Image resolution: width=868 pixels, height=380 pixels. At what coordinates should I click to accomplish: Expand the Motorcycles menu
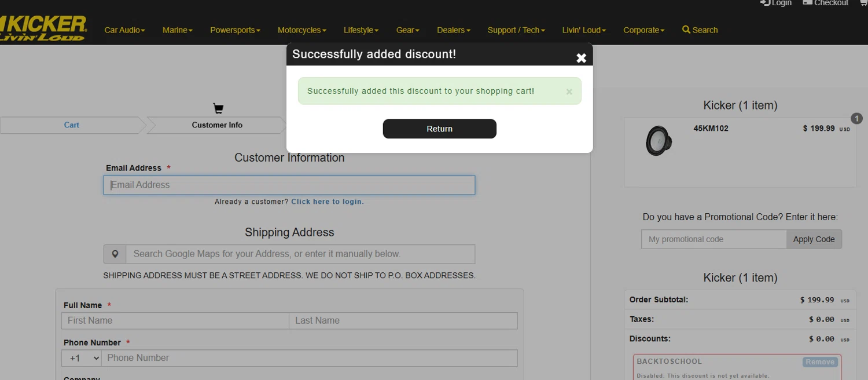tap(301, 30)
